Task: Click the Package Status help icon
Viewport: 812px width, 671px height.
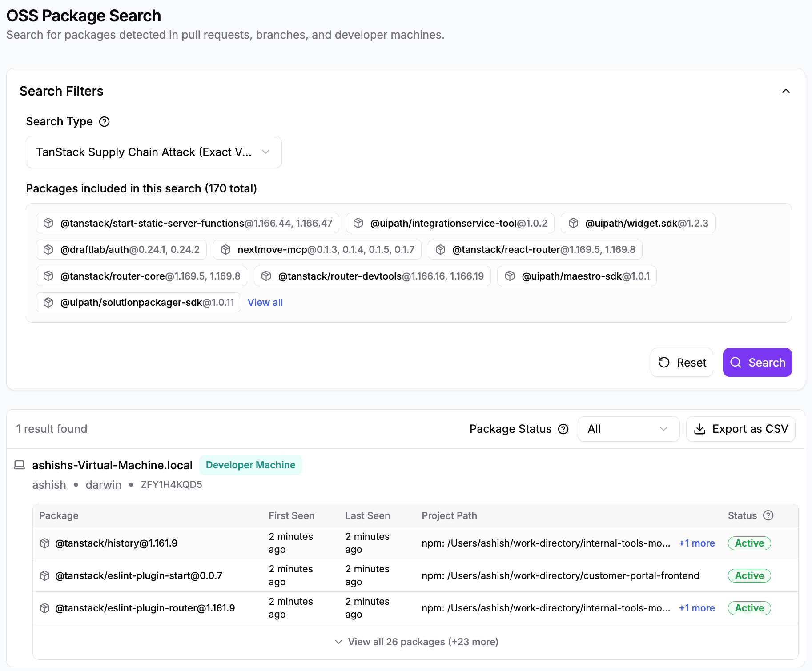Action: pyautogui.click(x=563, y=429)
